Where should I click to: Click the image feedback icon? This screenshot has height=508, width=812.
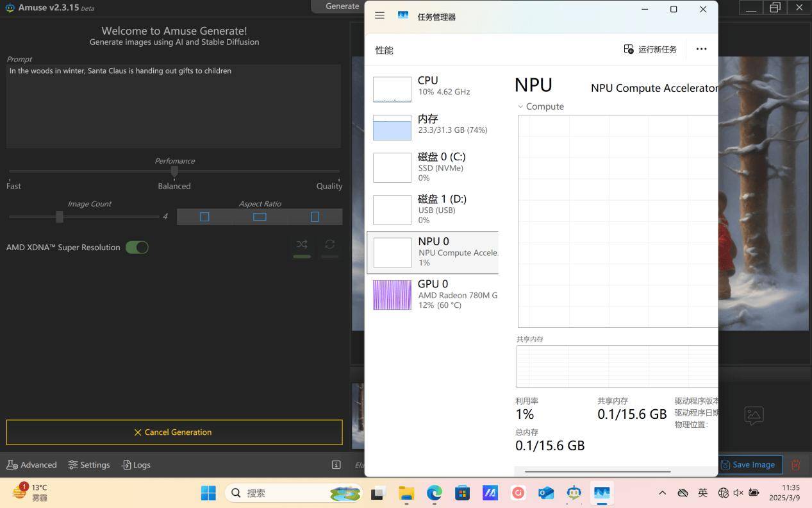(x=754, y=416)
